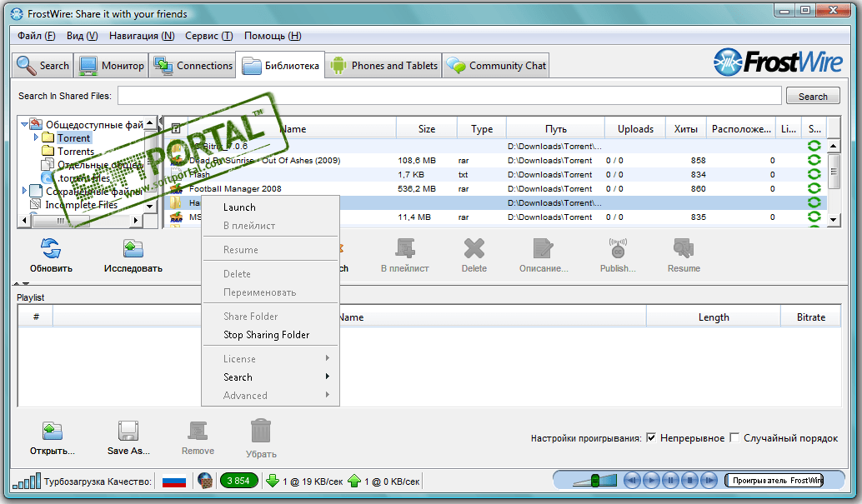The height and width of the screenshot is (504, 862).
Task: Click the folder tree scroll right arrow
Action: tap(135, 221)
